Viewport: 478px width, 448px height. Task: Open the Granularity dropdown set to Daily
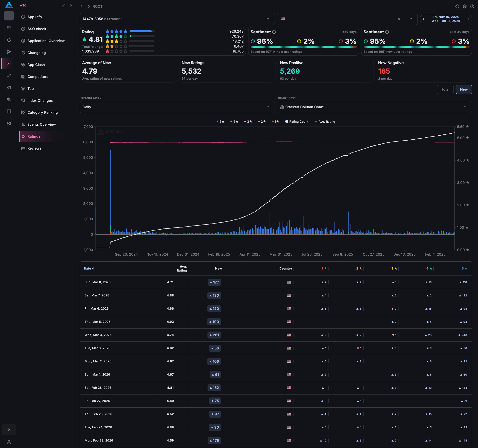tap(177, 107)
